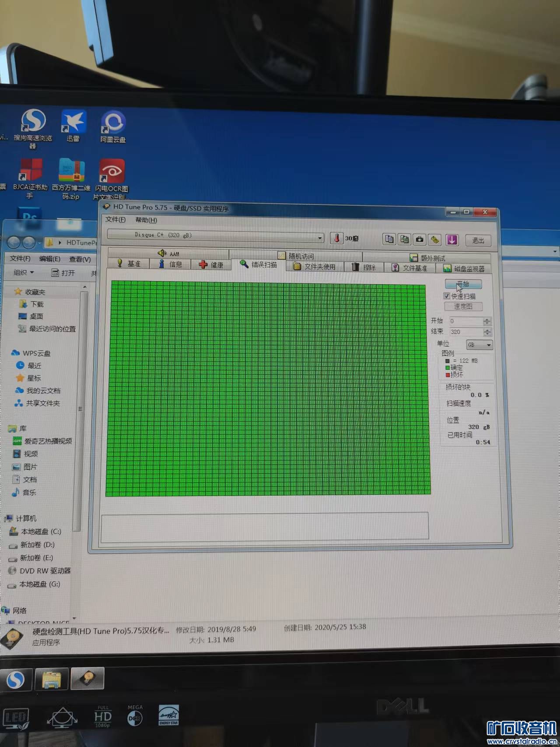This screenshot has height=747, width=560.
Task: Open the 单位 GB unit dropdown
Action: 479,345
